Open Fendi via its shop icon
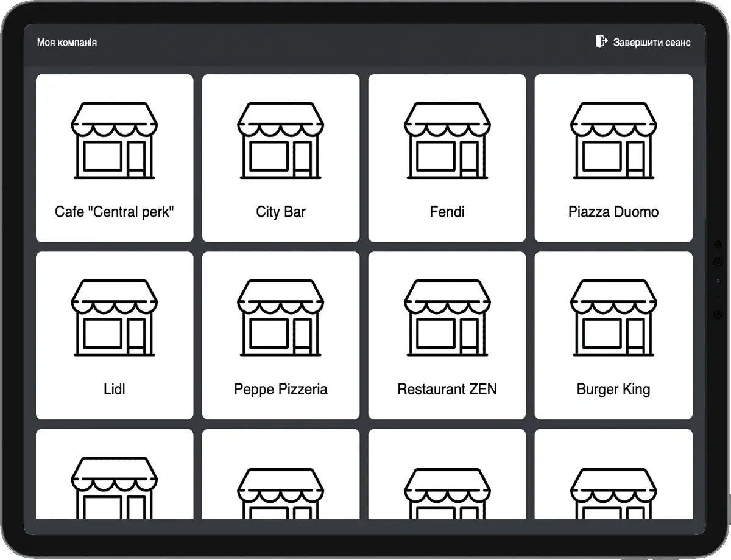The width and height of the screenshot is (731, 560). coord(447,141)
